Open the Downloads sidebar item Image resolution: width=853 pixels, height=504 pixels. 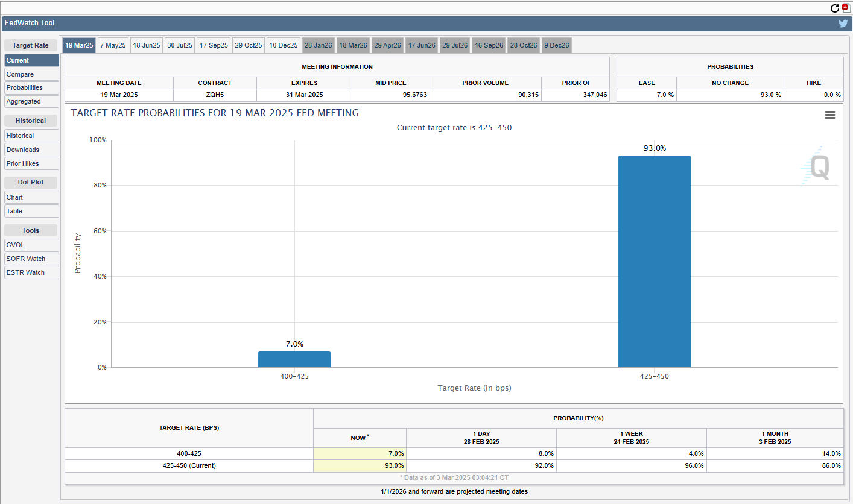(31, 150)
